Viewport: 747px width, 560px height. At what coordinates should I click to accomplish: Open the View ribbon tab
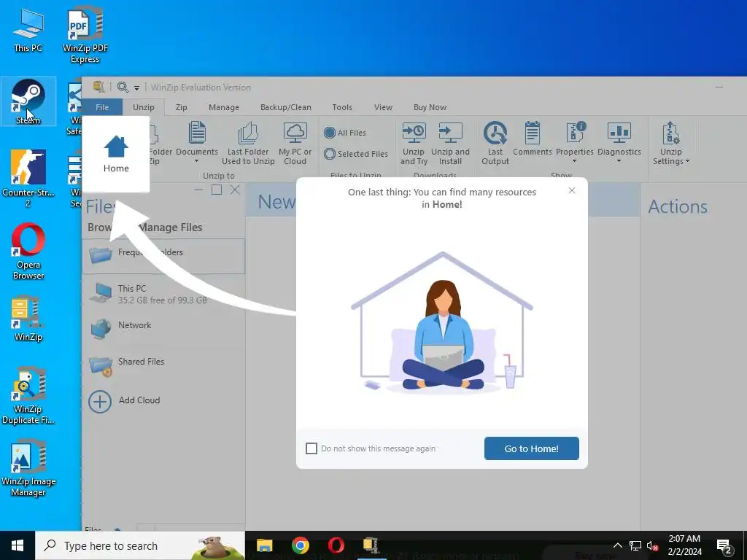tap(383, 107)
